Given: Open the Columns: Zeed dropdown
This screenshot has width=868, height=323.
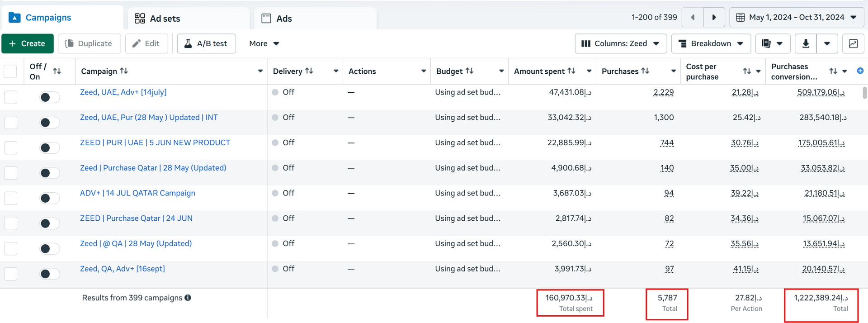Looking at the screenshot, I should [x=621, y=43].
